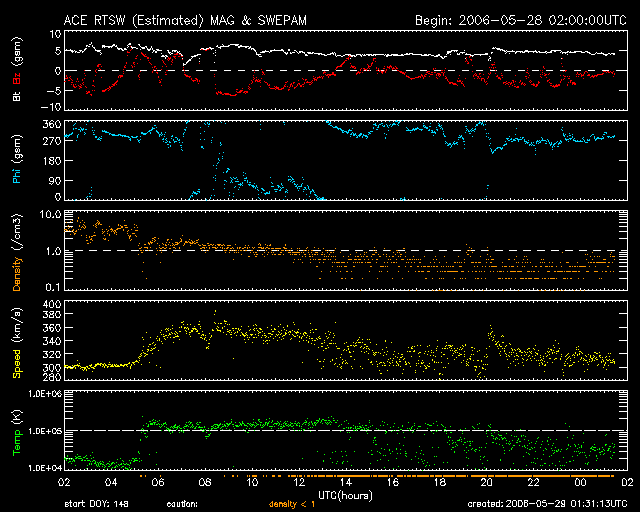Click the white "Bt" axis label
The width and height of the screenshot is (640, 512).
[17, 96]
